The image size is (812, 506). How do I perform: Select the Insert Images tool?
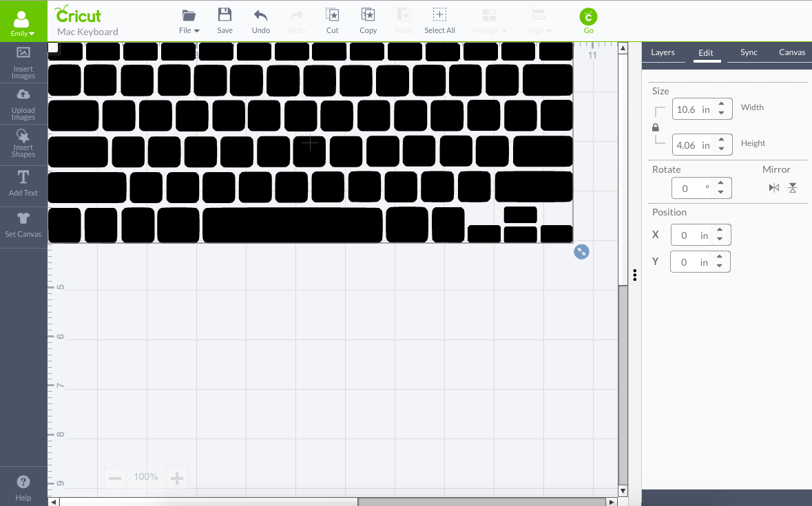(x=23, y=62)
